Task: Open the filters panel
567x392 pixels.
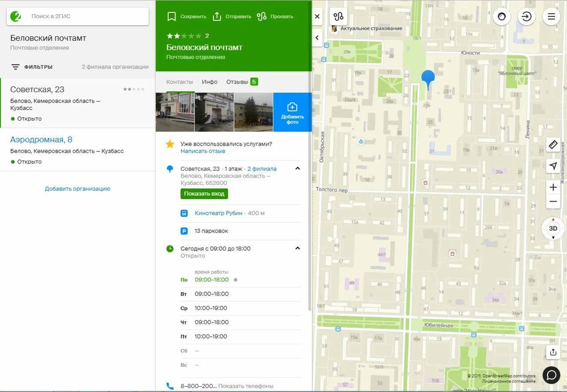Action: pyautogui.click(x=32, y=67)
